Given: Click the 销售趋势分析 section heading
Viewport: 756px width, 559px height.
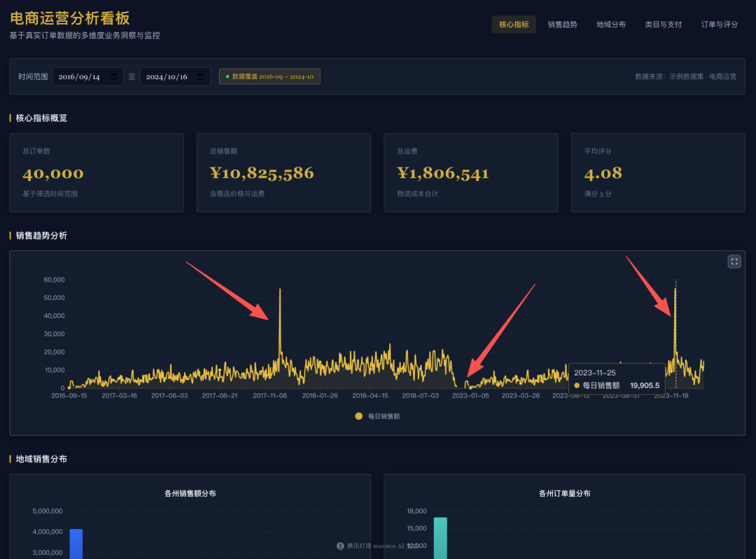Looking at the screenshot, I should (41, 236).
